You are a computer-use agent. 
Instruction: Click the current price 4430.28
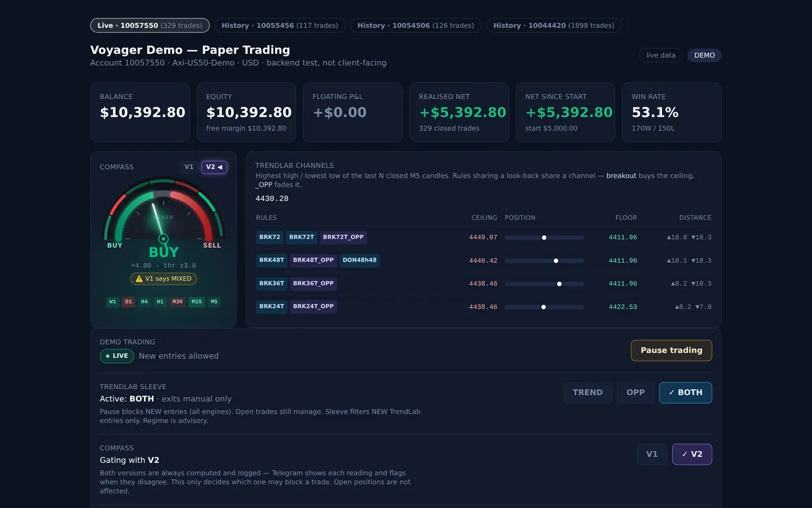click(x=272, y=199)
